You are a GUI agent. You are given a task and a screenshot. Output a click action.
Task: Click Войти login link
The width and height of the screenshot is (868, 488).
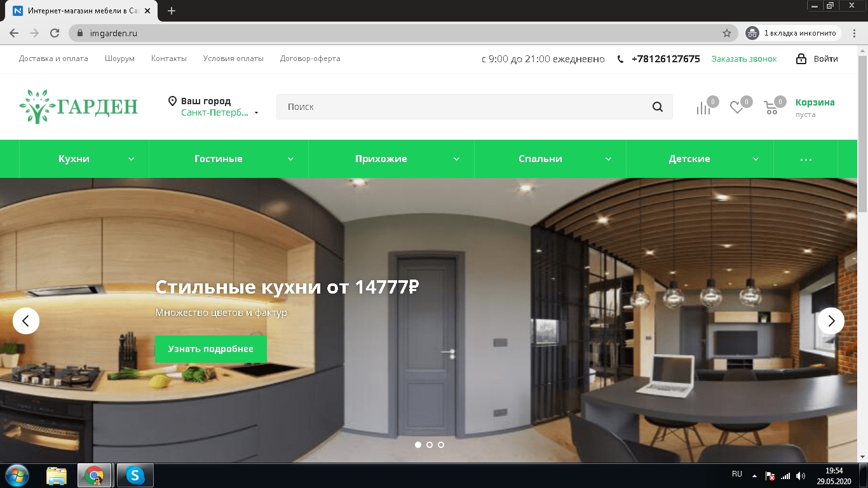pos(826,58)
